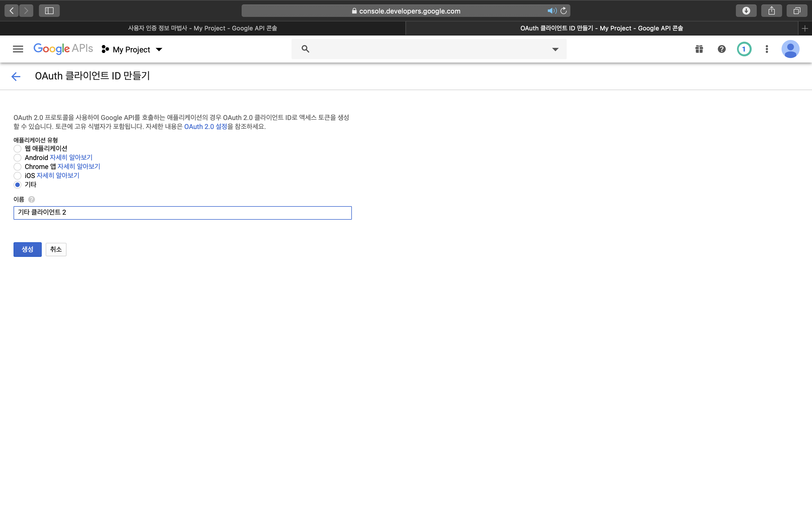
Task: Open the three-dot settings menu
Action: point(766,49)
